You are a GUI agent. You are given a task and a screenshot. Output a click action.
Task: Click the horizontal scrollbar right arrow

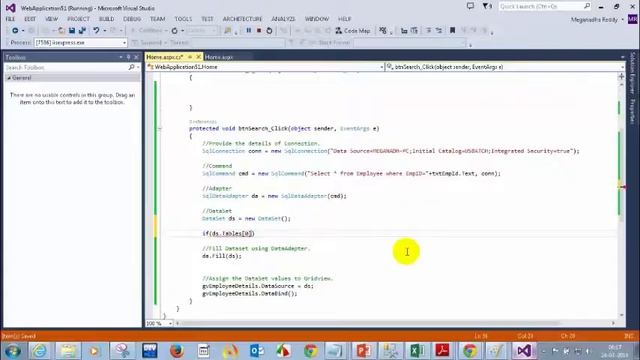(613, 323)
